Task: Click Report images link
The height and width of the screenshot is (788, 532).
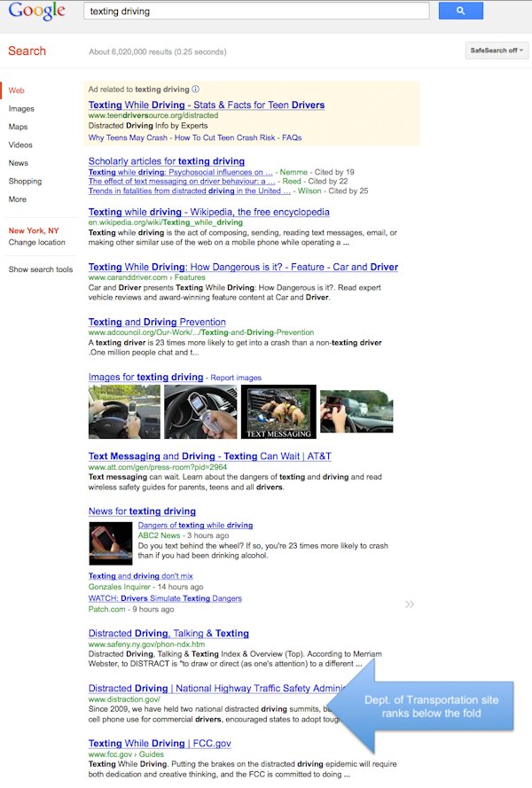Action: point(236,378)
